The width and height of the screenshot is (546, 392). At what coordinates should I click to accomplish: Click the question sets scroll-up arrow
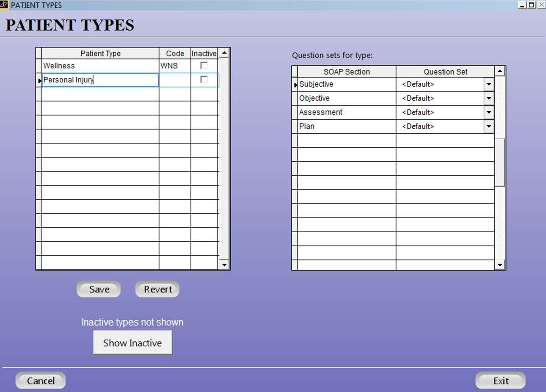(x=500, y=71)
